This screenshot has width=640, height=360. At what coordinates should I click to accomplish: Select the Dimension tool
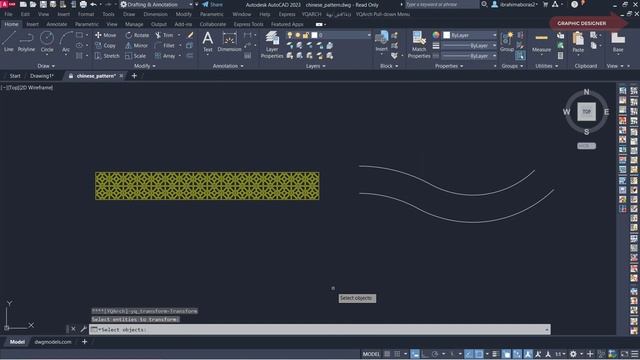(229, 42)
